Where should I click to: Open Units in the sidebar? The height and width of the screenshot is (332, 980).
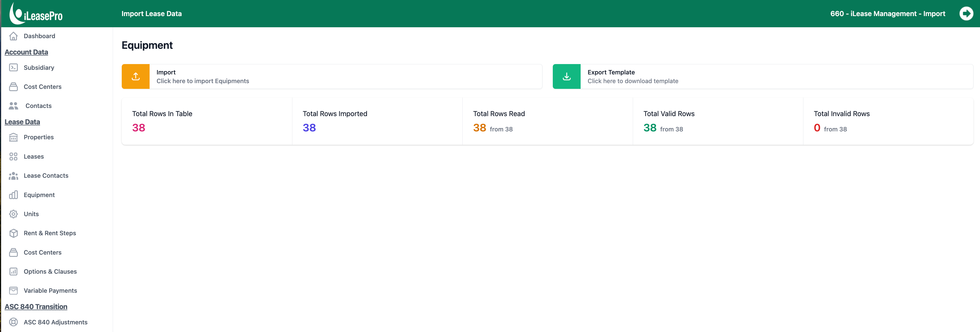tap(31, 214)
